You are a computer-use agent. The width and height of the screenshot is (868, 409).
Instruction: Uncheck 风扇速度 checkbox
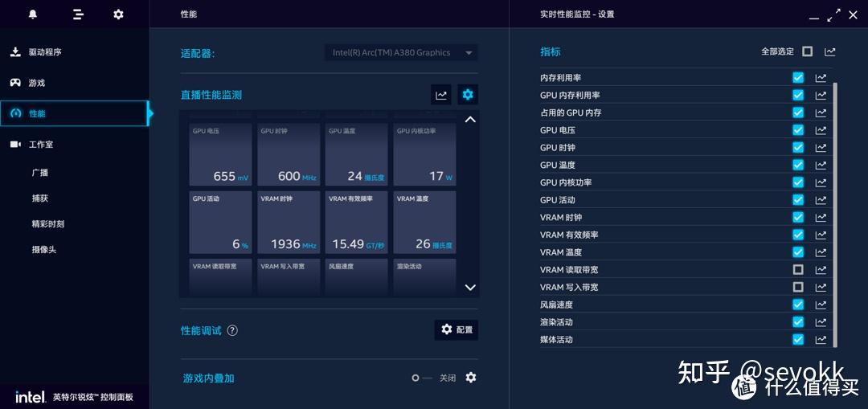pos(798,305)
